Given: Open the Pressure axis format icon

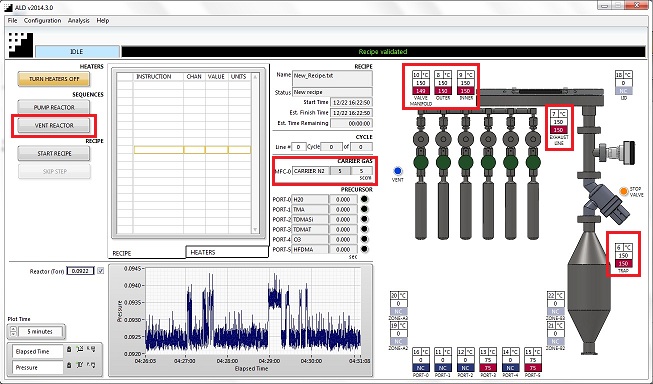Looking at the screenshot, I should [x=91, y=365].
